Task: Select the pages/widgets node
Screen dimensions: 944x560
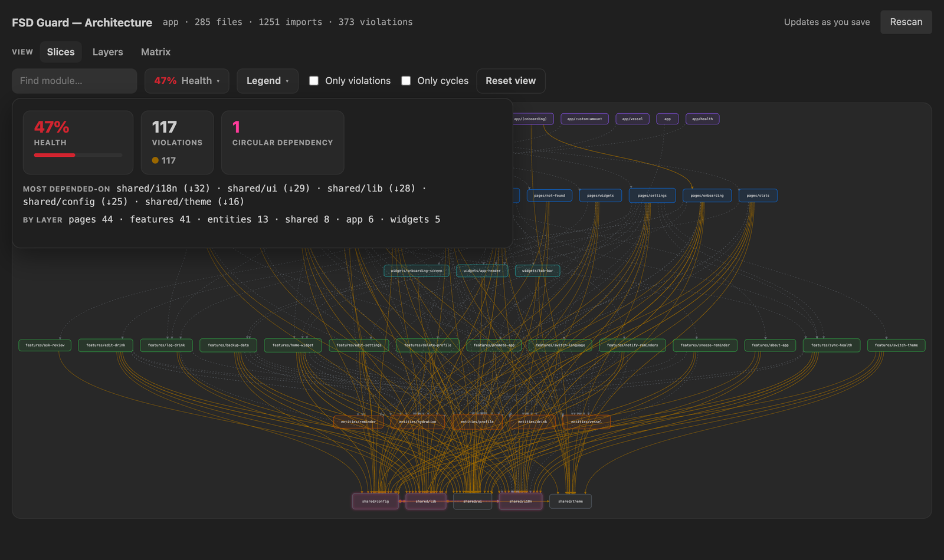Action: pos(601,196)
